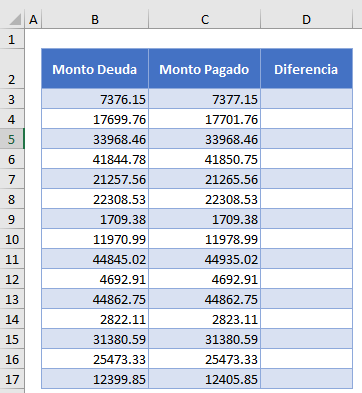This screenshot has width=362, height=393.
Task: Select cell with value 17699.76
Action: pyautogui.click(x=95, y=119)
